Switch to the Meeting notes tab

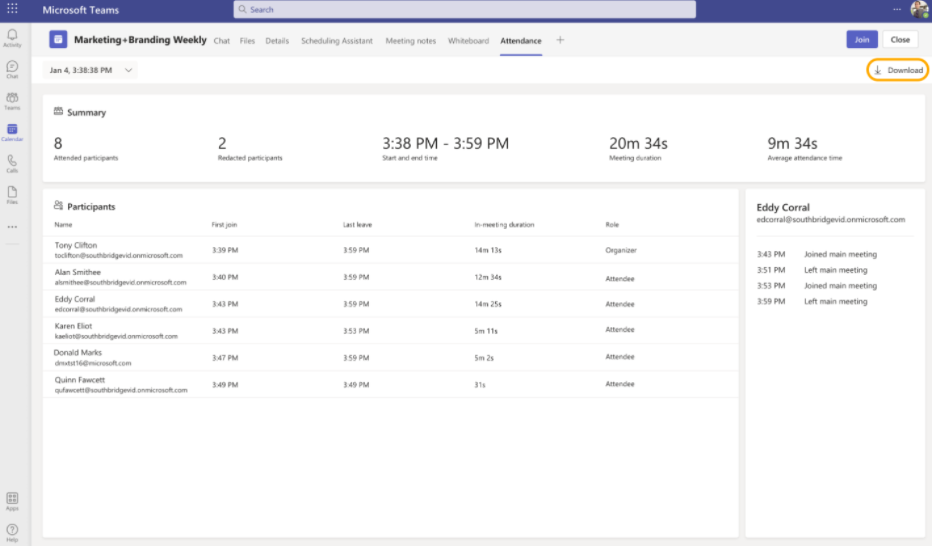(x=410, y=41)
